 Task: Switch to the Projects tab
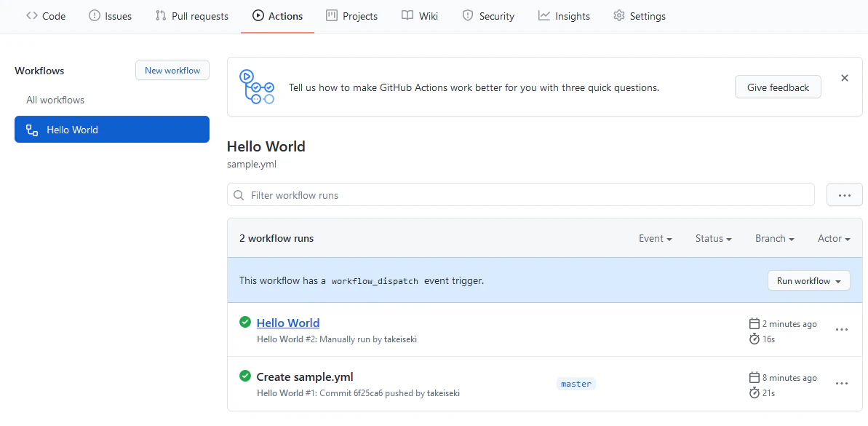(x=351, y=16)
